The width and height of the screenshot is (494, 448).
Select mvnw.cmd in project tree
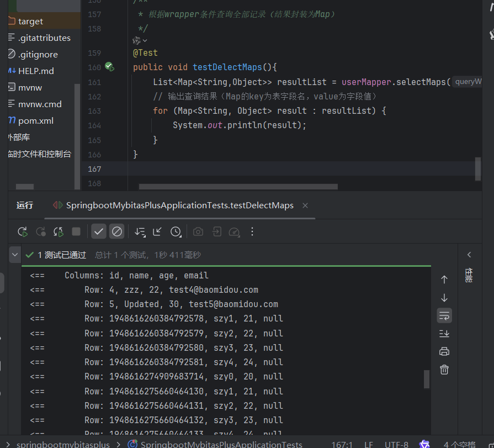[x=40, y=104]
